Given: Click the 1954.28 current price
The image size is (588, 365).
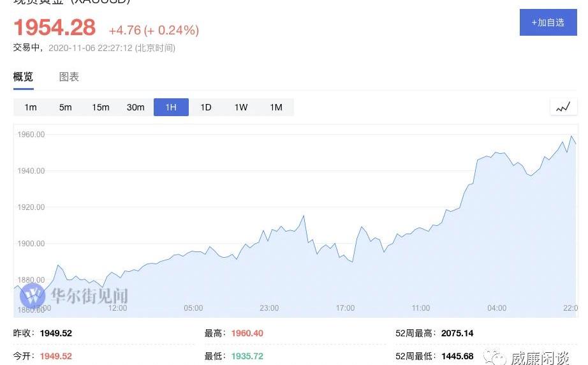Looking at the screenshot, I should point(55,27).
